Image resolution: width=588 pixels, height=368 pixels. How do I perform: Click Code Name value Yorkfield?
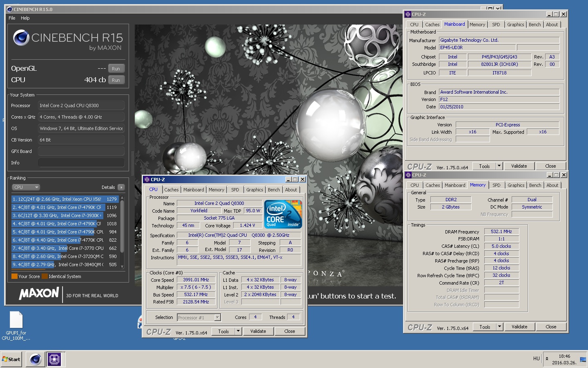(x=199, y=211)
